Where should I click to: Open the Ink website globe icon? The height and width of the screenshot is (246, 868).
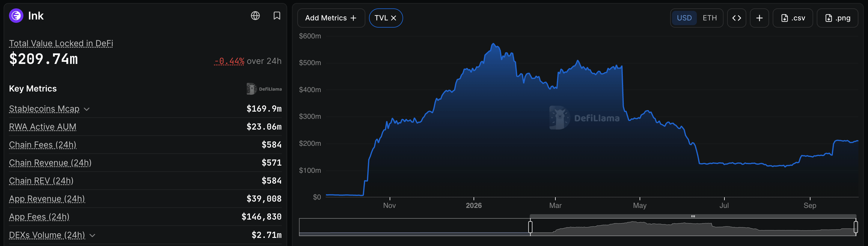point(255,16)
